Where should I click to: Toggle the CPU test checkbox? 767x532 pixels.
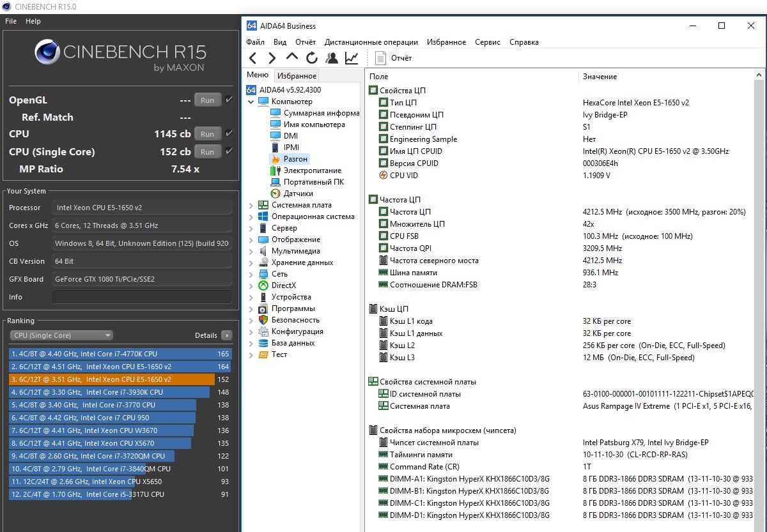[x=229, y=133]
